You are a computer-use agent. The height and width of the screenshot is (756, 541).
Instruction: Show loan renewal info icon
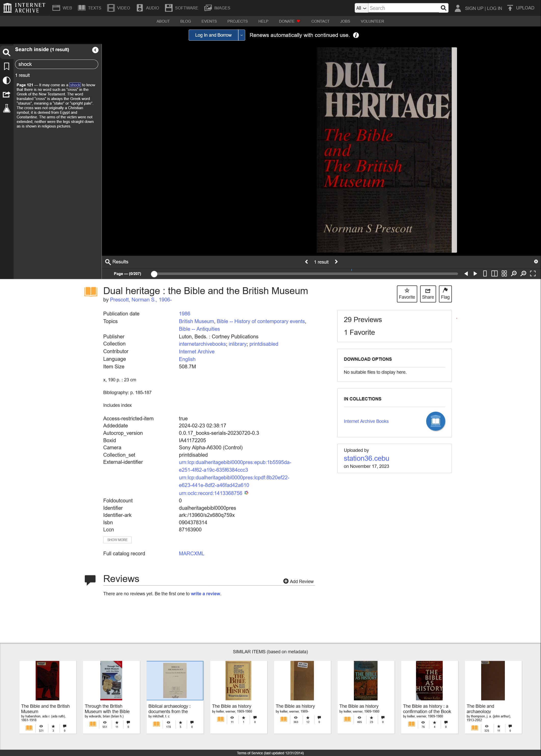coord(356,35)
